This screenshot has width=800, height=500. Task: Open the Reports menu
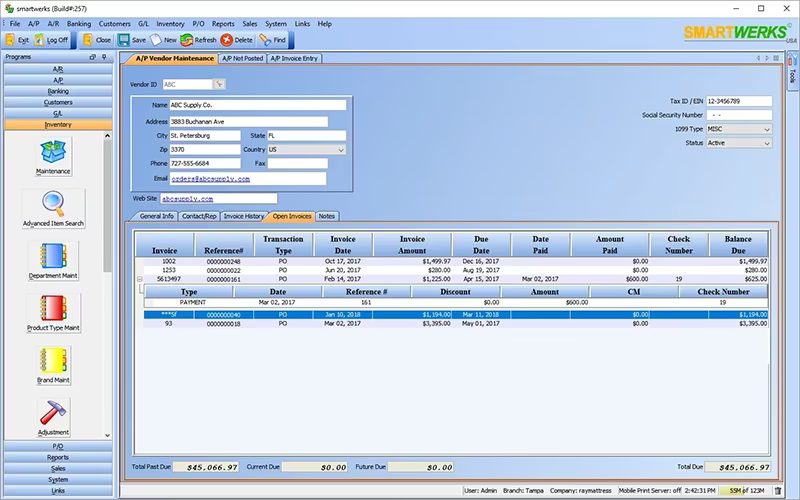pos(223,24)
